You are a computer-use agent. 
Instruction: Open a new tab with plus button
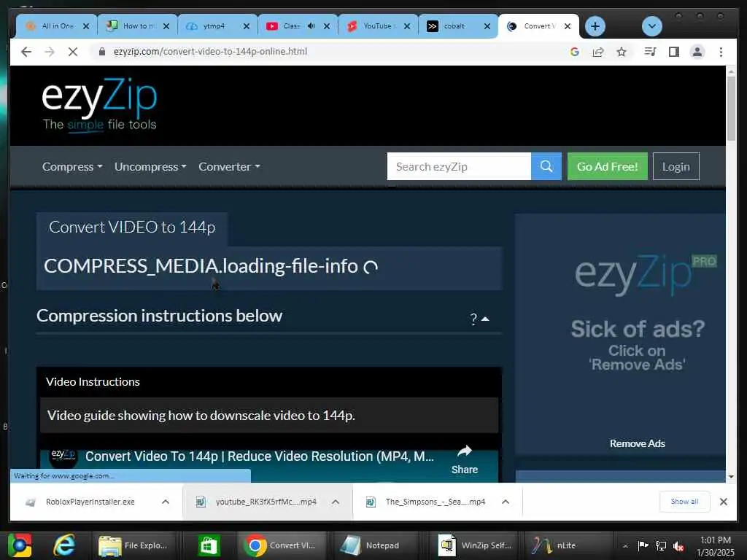click(595, 26)
